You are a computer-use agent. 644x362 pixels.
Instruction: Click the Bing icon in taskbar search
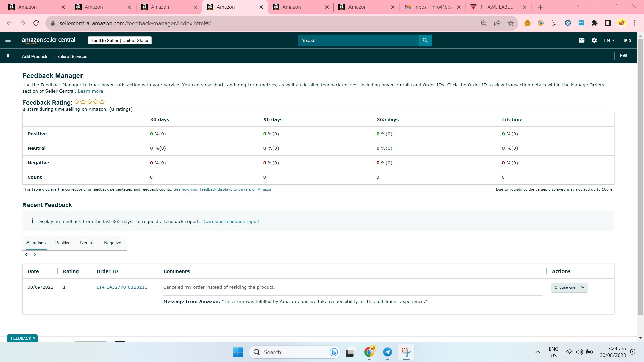[x=333, y=352]
